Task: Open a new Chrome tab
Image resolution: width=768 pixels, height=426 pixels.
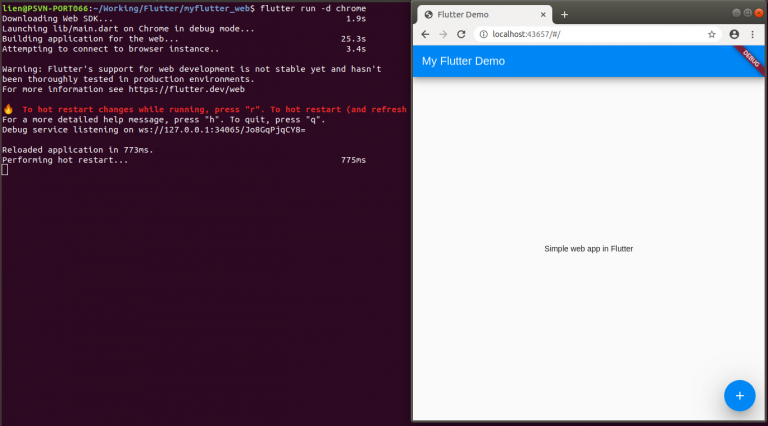Action: (x=564, y=15)
